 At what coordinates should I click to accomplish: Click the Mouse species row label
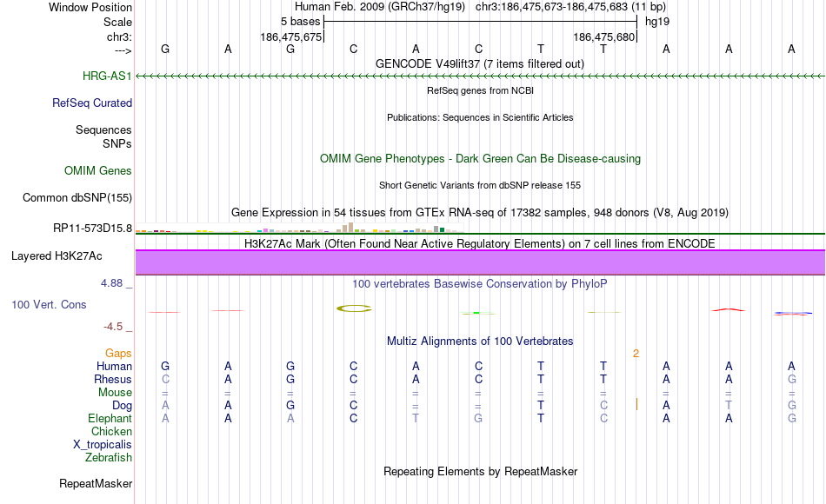pyautogui.click(x=115, y=393)
